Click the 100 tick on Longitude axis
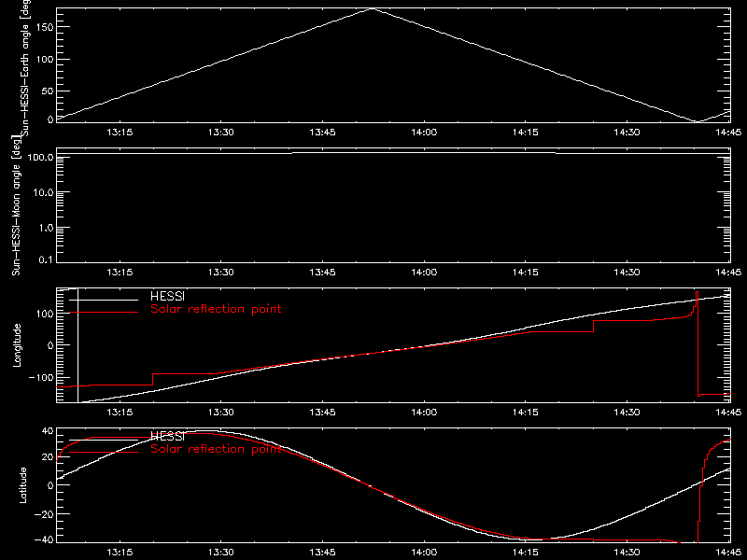 click(x=45, y=314)
